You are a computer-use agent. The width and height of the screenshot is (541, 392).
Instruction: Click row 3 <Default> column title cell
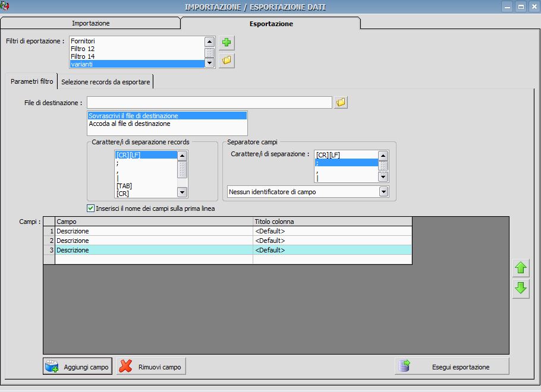coord(332,250)
